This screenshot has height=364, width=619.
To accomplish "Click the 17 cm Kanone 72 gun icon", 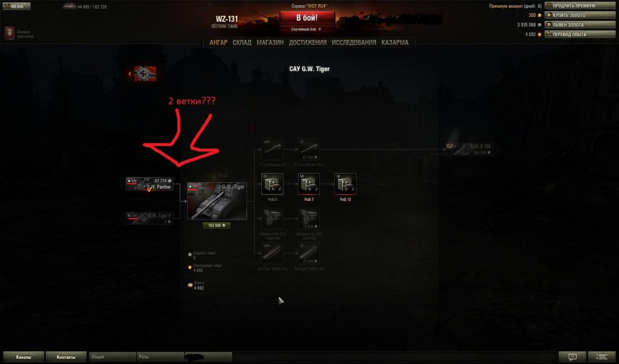I will point(272,149).
